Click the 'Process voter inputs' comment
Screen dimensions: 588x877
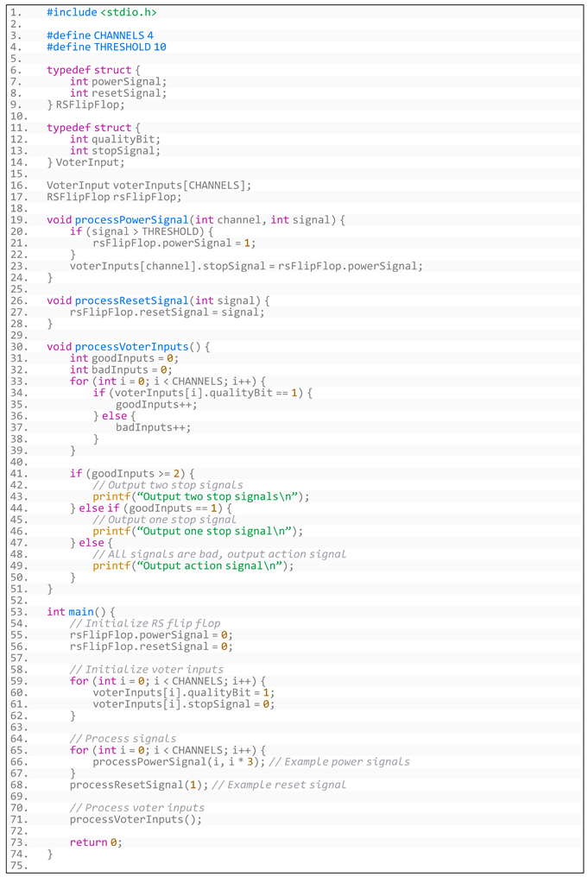(x=138, y=808)
